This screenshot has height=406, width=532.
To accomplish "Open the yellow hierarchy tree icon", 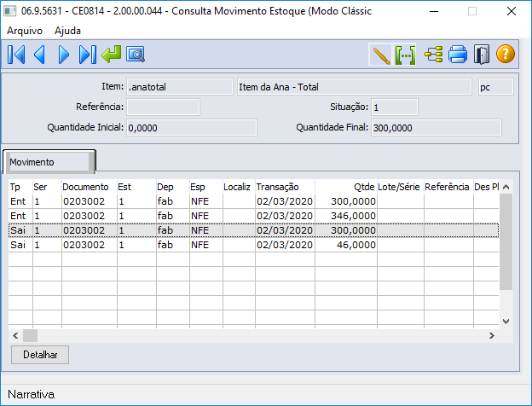I will pos(434,55).
